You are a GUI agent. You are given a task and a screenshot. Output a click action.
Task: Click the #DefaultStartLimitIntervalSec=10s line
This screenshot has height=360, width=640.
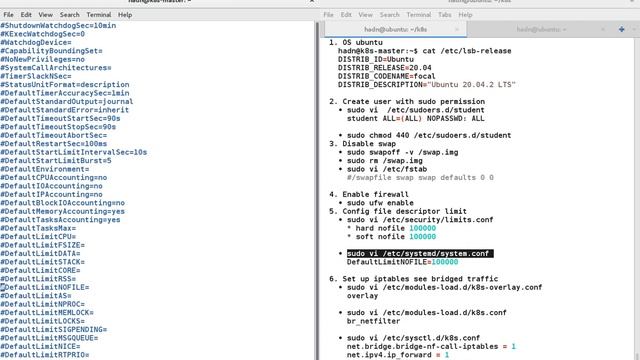[x=73, y=152]
